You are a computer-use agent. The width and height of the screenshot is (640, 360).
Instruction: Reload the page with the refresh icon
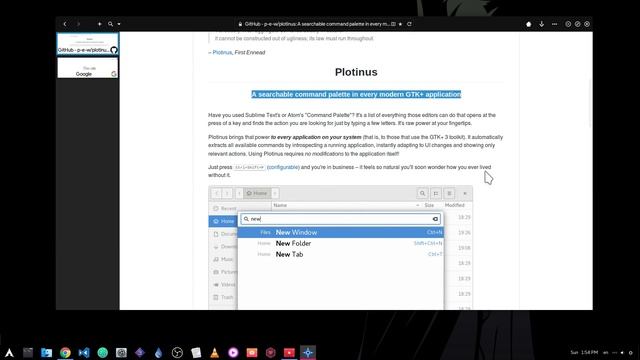tap(409, 24)
